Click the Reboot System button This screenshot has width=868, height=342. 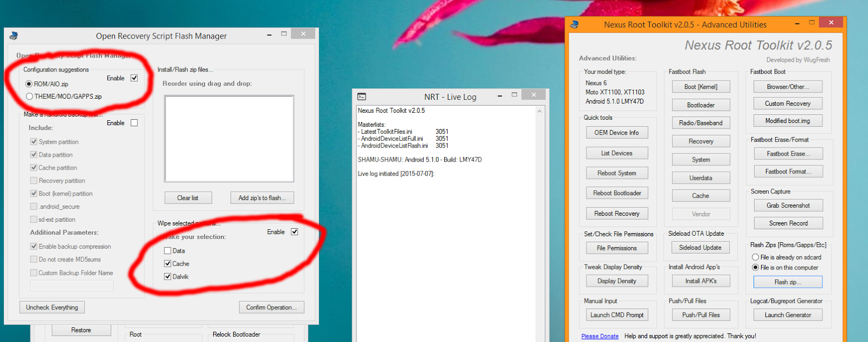click(x=617, y=173)
